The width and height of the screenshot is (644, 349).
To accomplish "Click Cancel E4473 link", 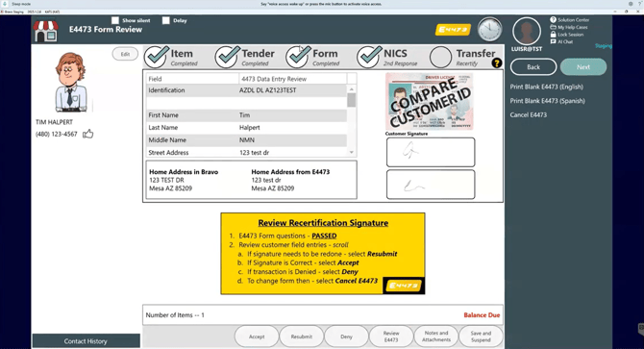I will tap(529, 115).
